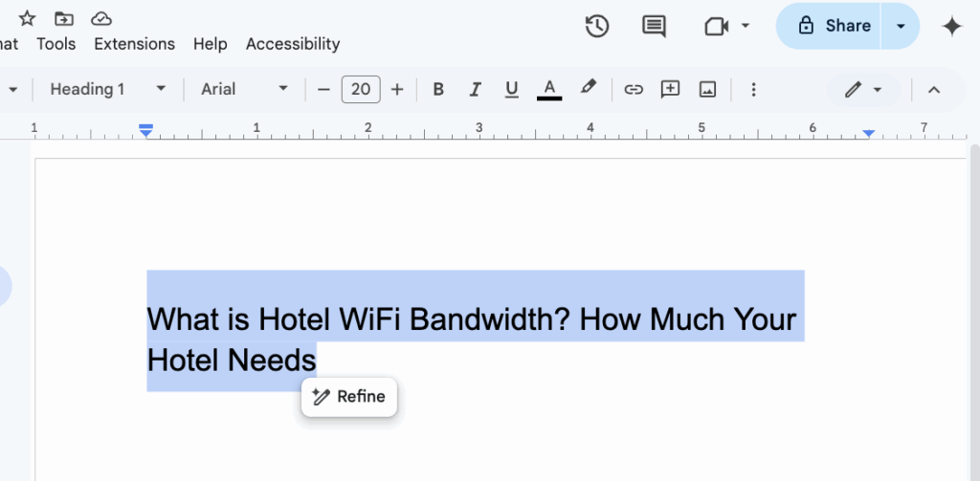The height and width of the screenshot is (481, 980).
Task: Insert an image via toolbar
Action: tap(707, 89)
